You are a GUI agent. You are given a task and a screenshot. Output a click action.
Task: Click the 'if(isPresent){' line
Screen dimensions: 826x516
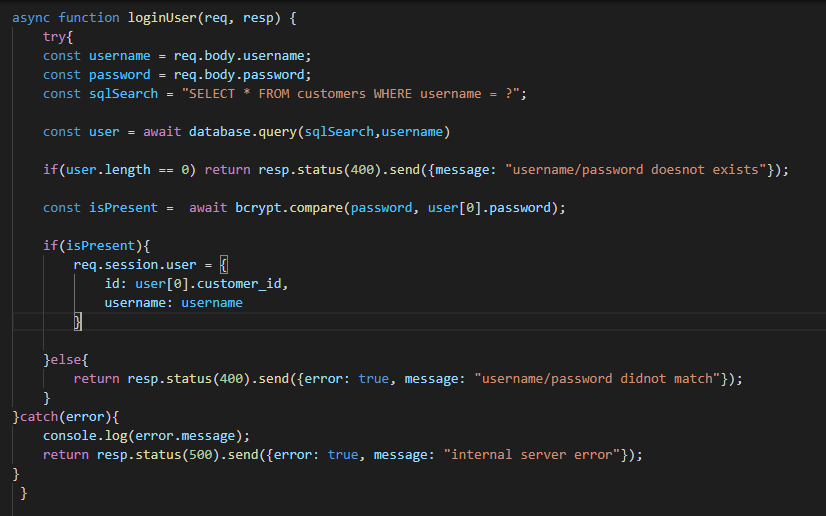point(96,246)
